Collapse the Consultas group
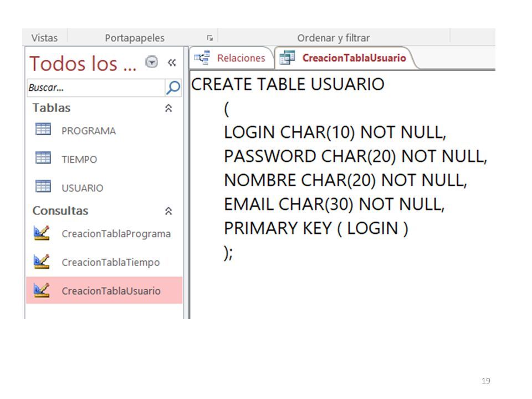 pos(168,211)
